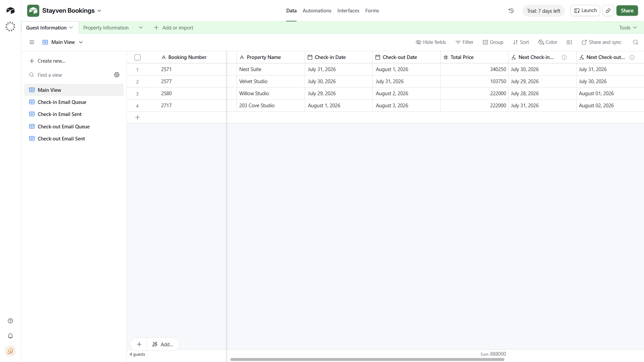Select the Check-in Email Sent view
This screenshot has height=362, width=644.
[x=74, y=114]
